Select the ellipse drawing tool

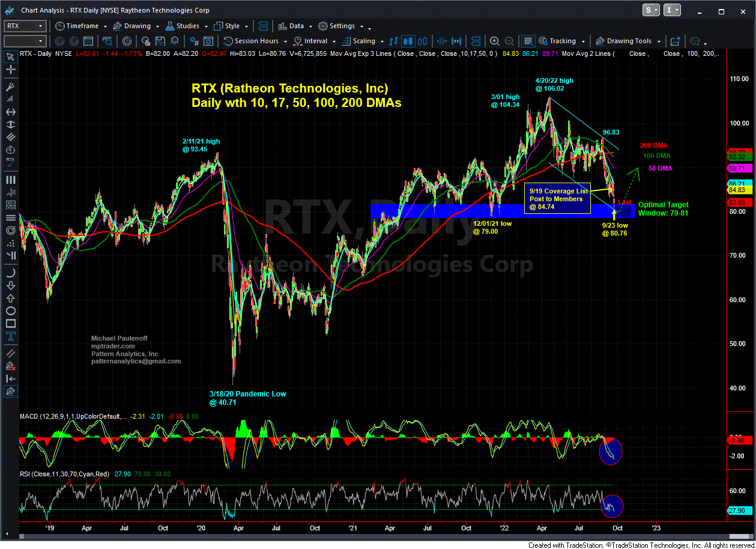coord(10,311)
